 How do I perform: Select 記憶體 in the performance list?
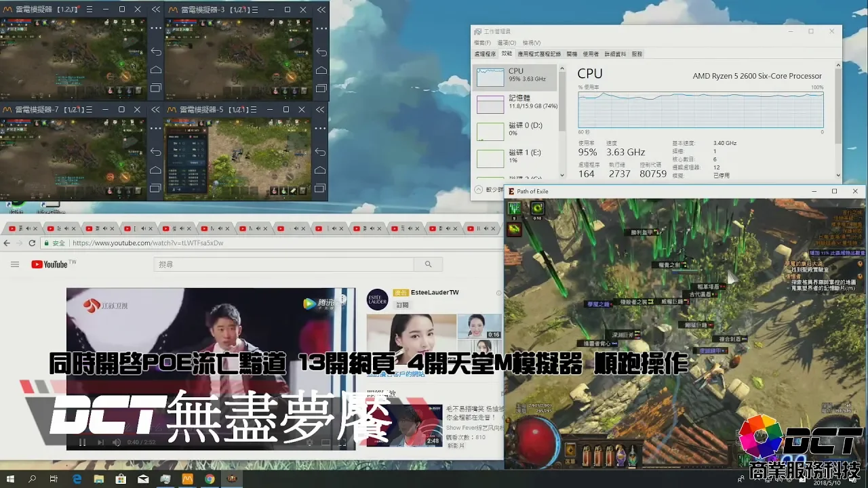pyautogui.click(x=516, y=104)
